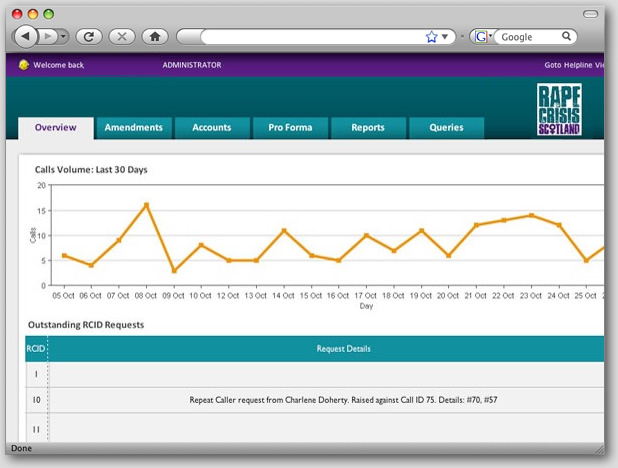Open the Accounts tab
This screenshot has width=618, height=468.
pos(212,128)
